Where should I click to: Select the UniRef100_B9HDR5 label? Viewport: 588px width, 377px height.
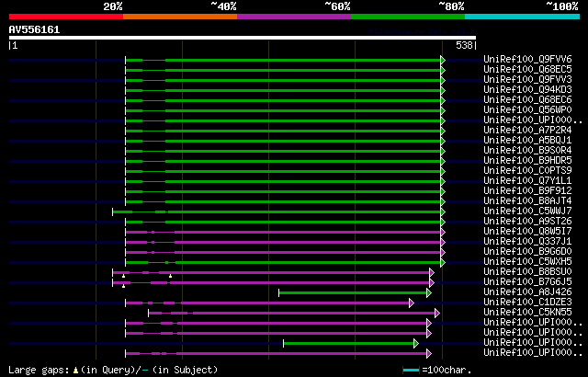coord(527,161)
